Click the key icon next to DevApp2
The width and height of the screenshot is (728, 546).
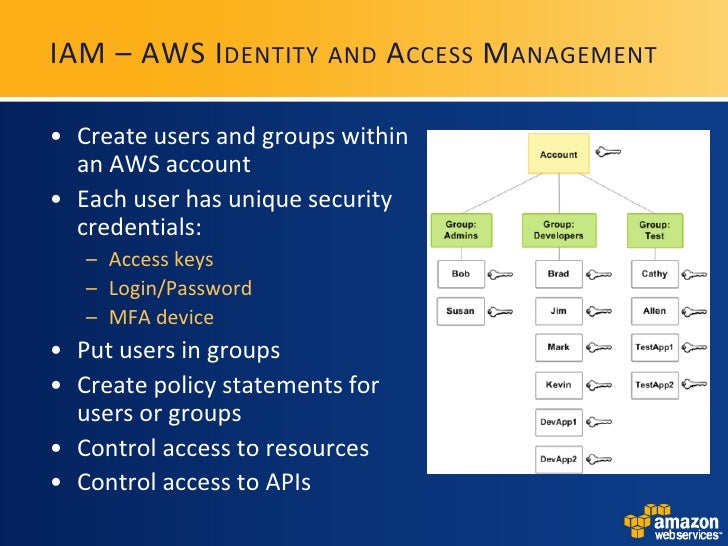(x=599, y=459)
